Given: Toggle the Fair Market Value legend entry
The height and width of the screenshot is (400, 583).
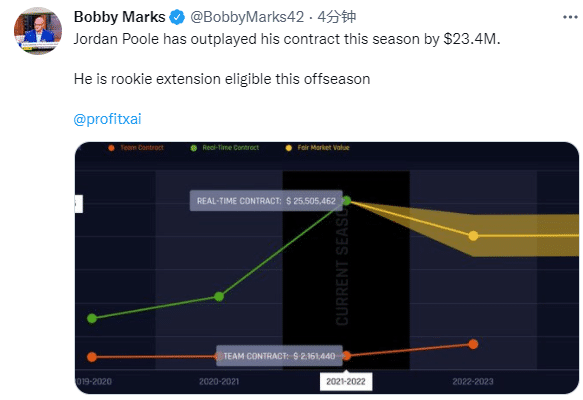Looking at the screenshot, I should (318, 148).
